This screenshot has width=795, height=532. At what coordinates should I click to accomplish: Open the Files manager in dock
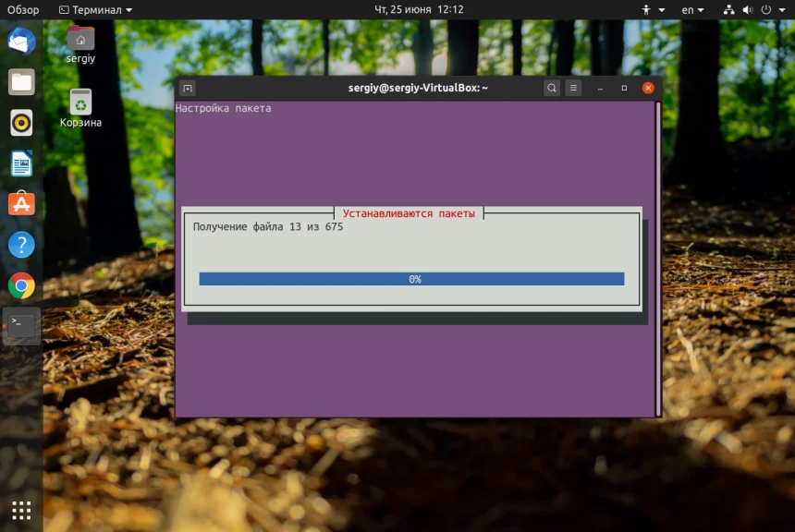tap(21, 82)
